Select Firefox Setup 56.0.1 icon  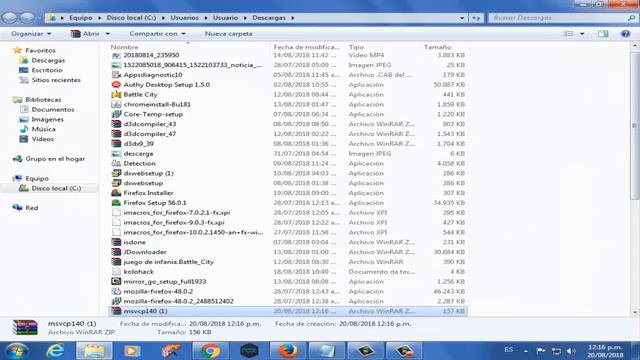tap(116, 202)
